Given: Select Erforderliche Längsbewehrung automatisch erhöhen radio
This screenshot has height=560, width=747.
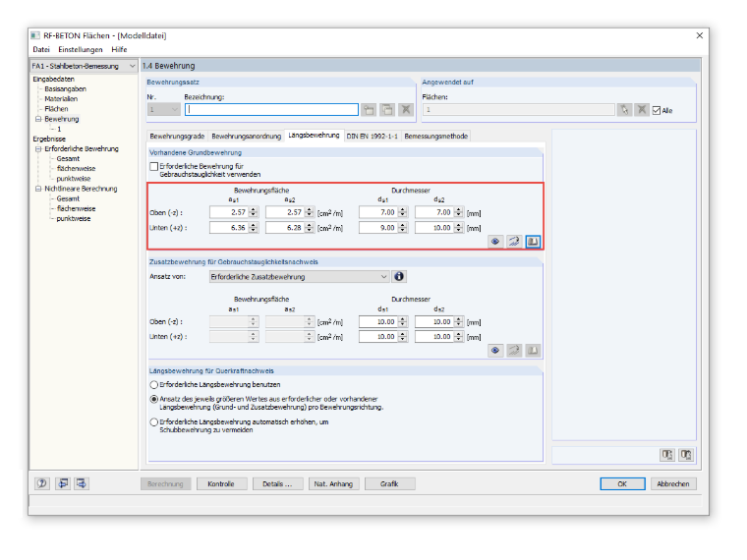Looking at the screenshot, I should [154, 422].
